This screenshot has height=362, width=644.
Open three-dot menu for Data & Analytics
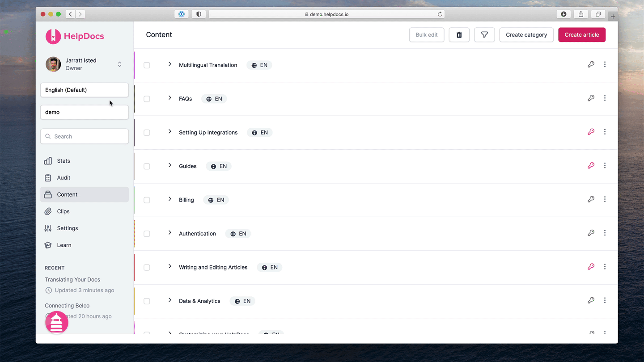pyautogui.click(x=605, y=300)
